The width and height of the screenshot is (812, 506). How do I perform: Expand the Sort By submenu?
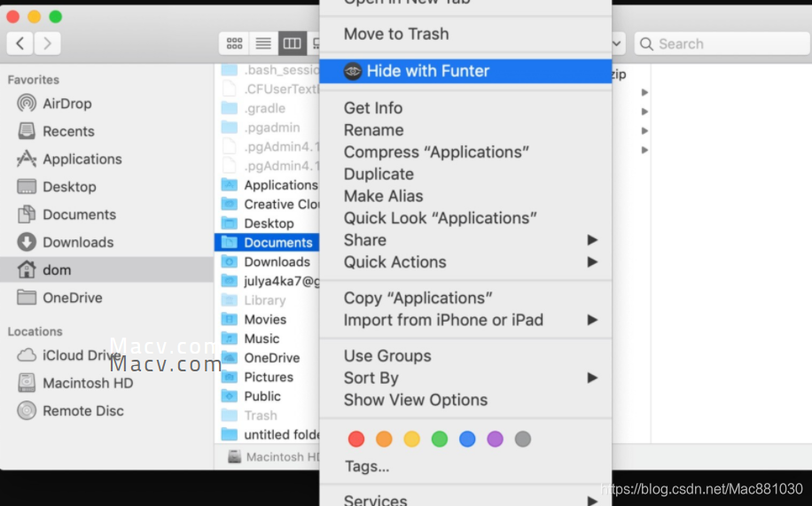coord(465,378)
